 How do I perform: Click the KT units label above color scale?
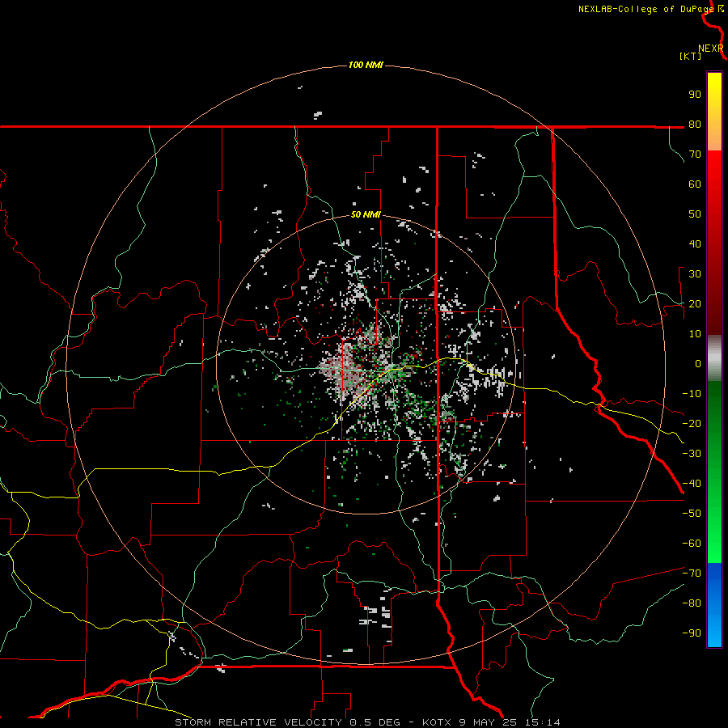691,56
